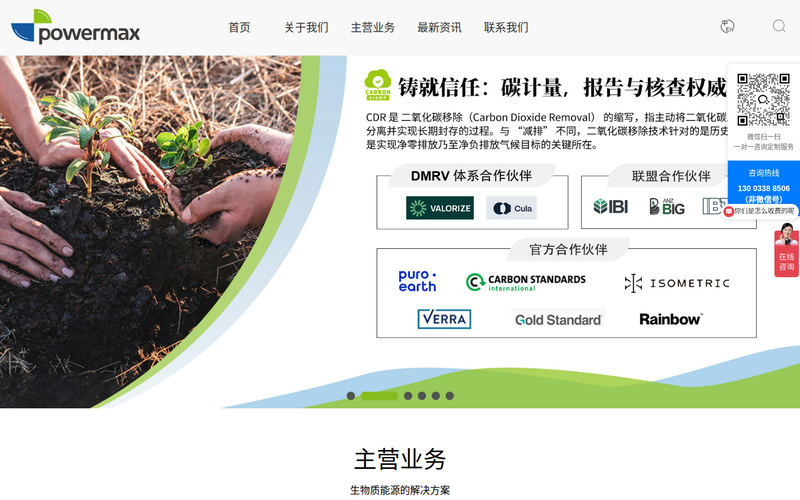Click the ANZ BIG alliance logo
This screenshot has height=500, width=800.
point(667,206)
